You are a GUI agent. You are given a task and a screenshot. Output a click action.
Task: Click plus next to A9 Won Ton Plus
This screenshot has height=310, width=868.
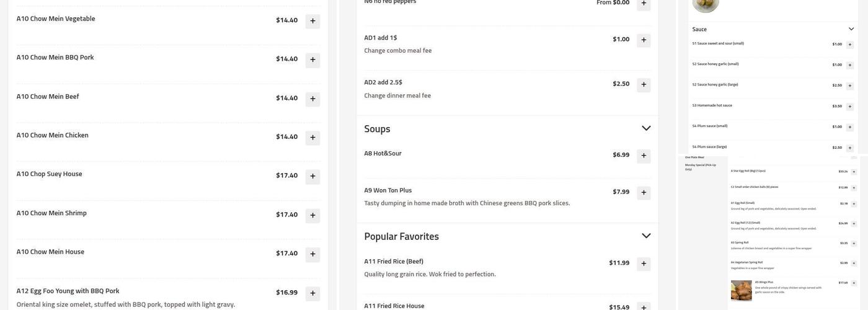644,193
